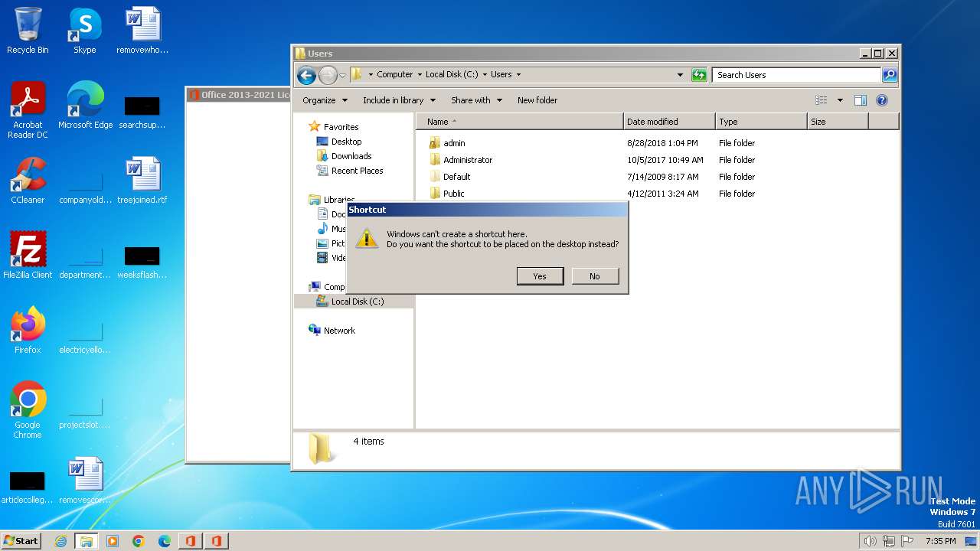Sort by the Size column header

(838, 122)
